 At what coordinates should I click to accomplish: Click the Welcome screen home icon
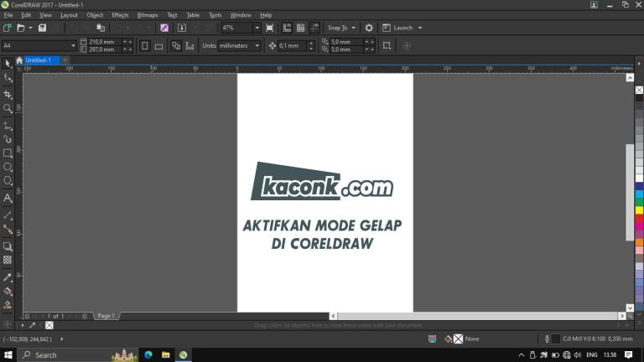point(19,60)
